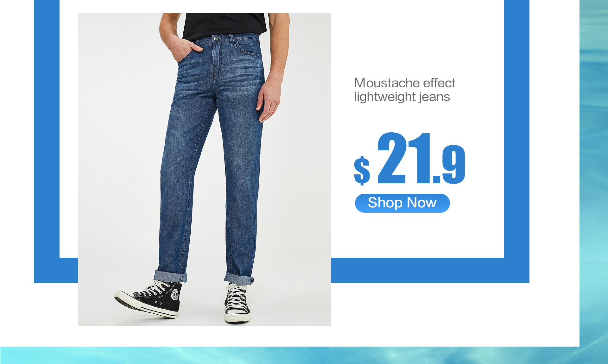Click the model's hand tucked in pocket
Viewport: 608px width, 364px height.
pos(181,48)
